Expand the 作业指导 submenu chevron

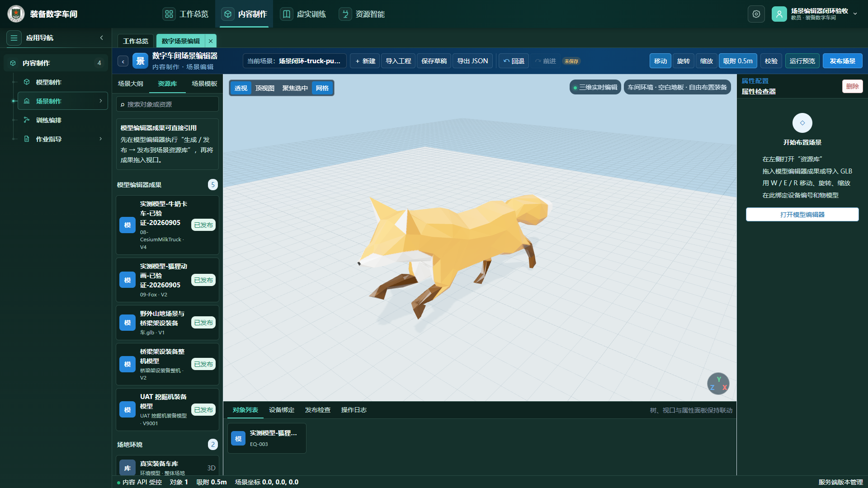point(101,139)
